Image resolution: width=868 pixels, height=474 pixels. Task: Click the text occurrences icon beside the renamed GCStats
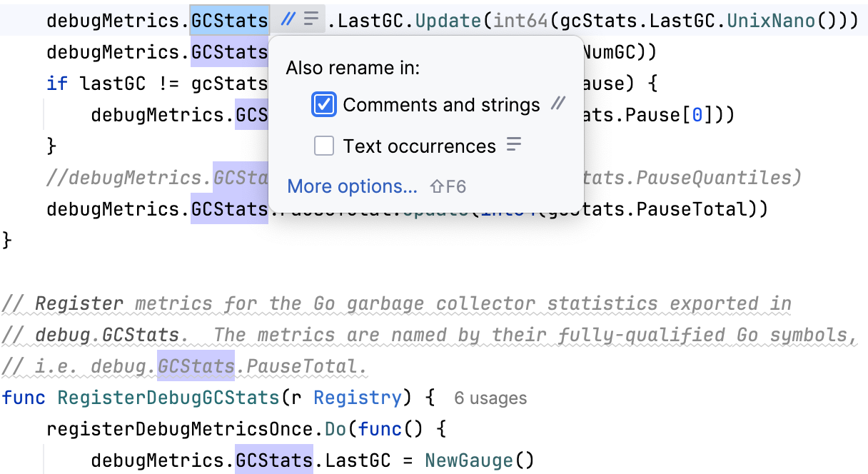(x=311, y=19)
